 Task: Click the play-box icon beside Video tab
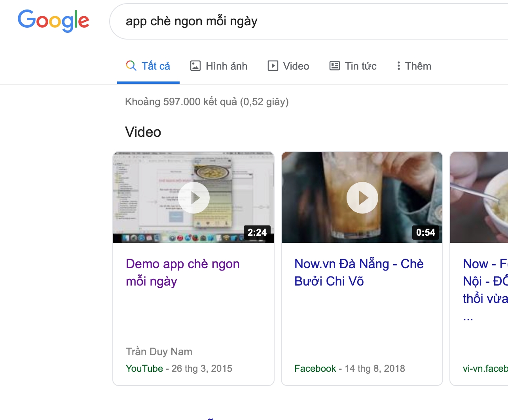click(x=273, y=66)
